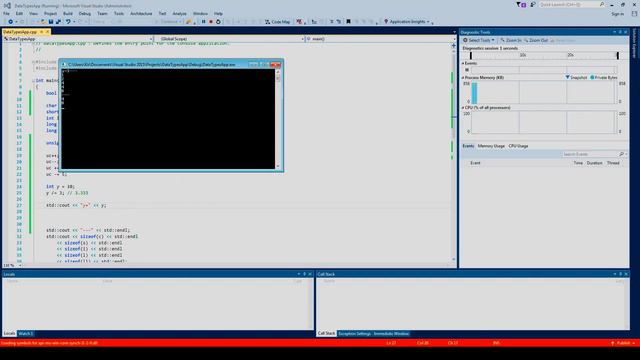The image size is (640, 360).
Task: Close the DataTypesApp.exe console window
Action: pyautogui.click(x=275, y=64)
